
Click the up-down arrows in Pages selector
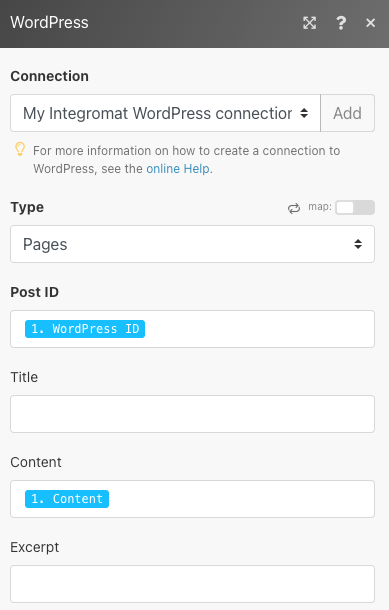pyautogui.click(x=358, y=244)
